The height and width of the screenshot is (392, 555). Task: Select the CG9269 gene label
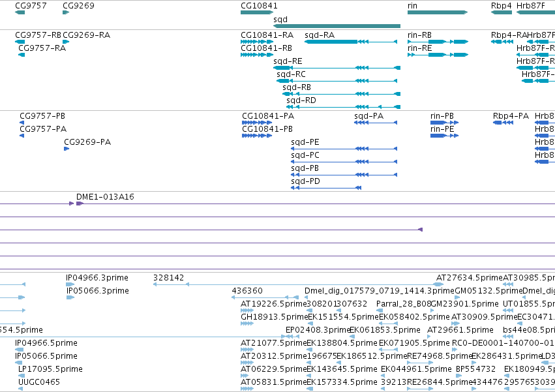[78, 6]
